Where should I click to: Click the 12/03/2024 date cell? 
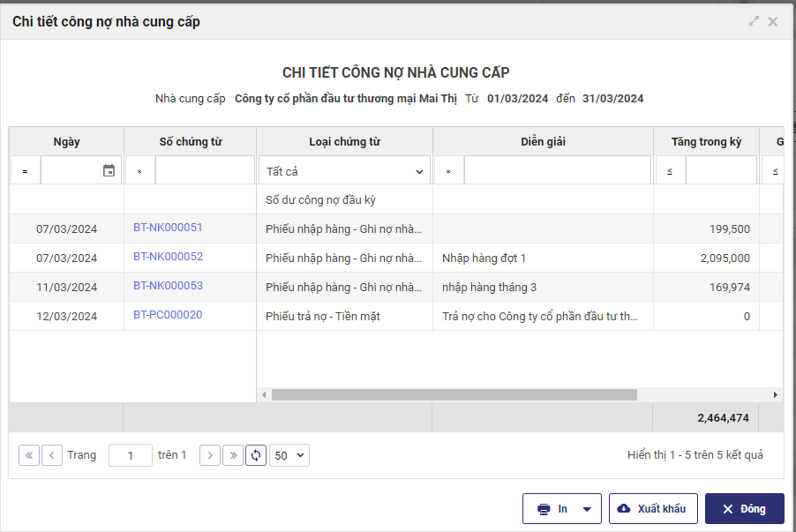[x=66, y=316]
